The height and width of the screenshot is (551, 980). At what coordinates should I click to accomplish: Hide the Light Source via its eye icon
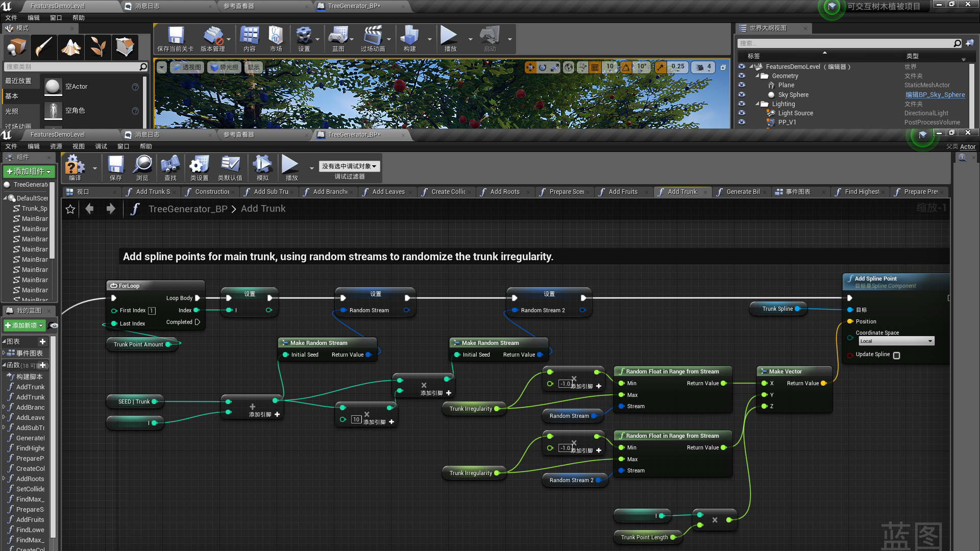tap(741, 113)
